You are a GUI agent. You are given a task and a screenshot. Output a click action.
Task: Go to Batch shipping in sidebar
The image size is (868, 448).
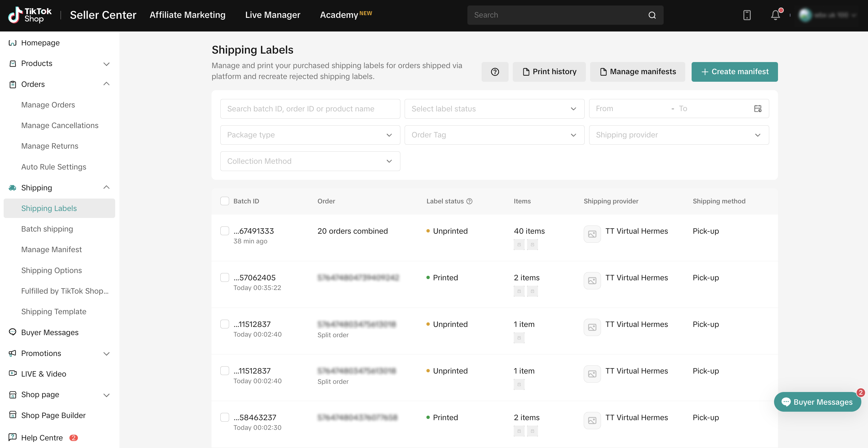(x=47, y=229)
